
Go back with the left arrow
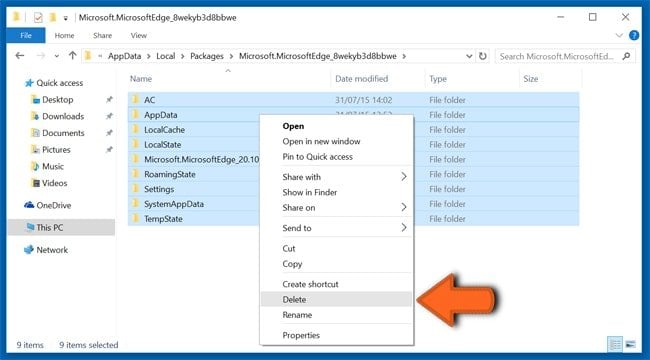pyautogui.click(x=19, y=56)
